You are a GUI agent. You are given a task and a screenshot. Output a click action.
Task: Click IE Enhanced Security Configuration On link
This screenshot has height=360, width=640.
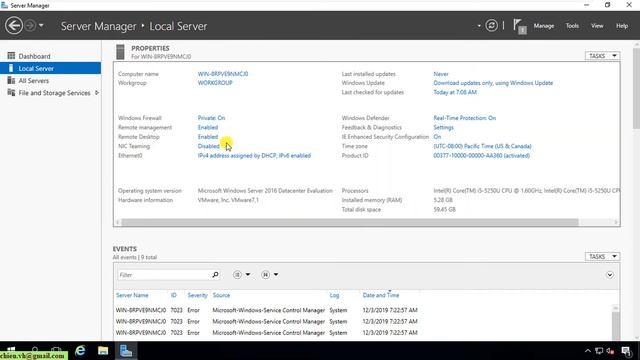[437, 137]
